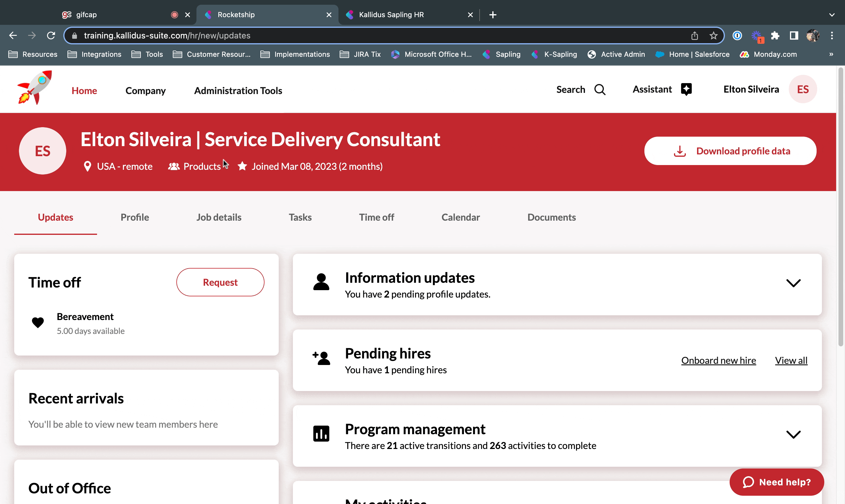The height and width of the screenshot is (504, 845).
Task: Open Administration Tools menu
Action: click(x=238, y=91)
